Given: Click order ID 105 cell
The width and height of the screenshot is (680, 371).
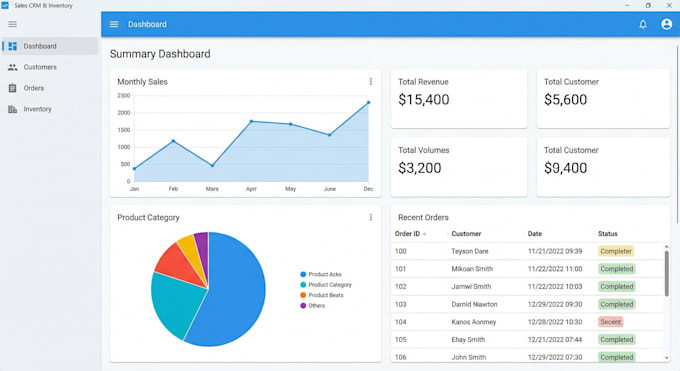Looking at the screenshot, I should [401, 340].
